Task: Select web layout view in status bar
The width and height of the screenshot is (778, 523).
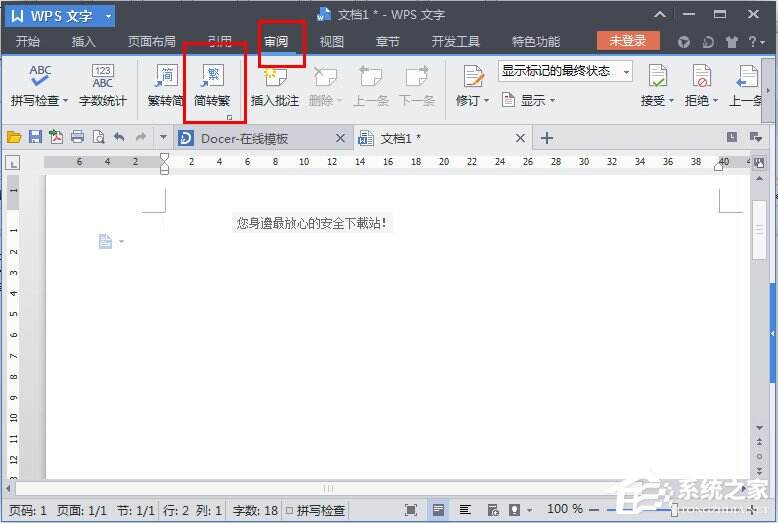Action: [493, 510]
